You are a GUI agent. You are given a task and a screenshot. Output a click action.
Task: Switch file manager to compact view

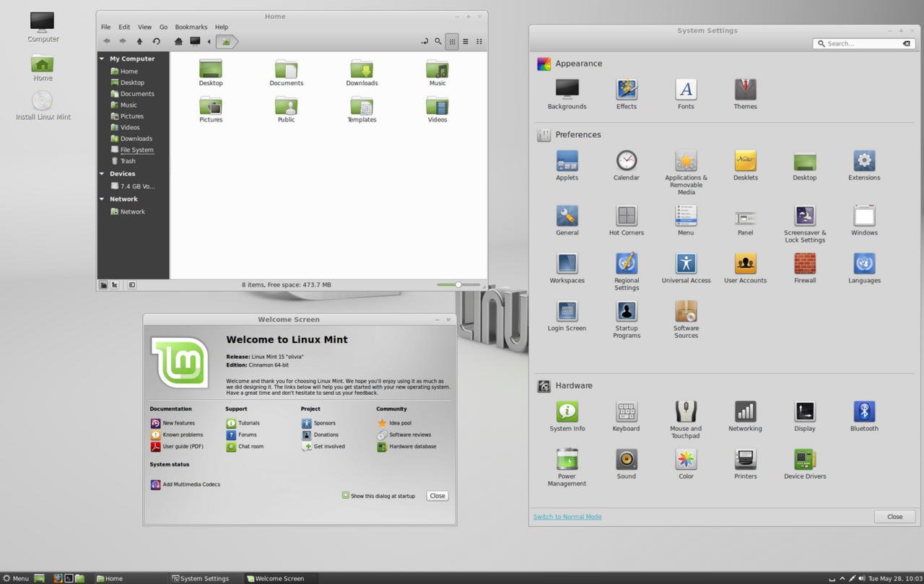click(479, 41)
